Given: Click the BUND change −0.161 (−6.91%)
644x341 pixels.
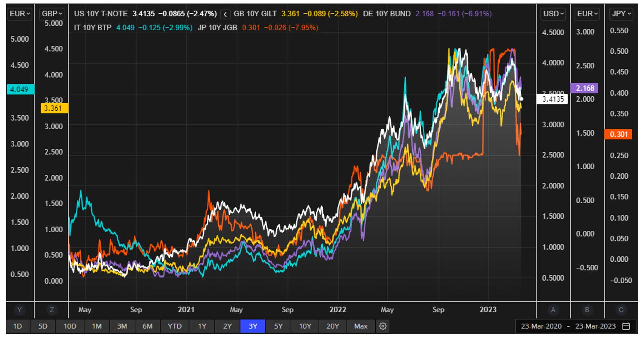Looking at the screenshot, I should click(464, 14).
